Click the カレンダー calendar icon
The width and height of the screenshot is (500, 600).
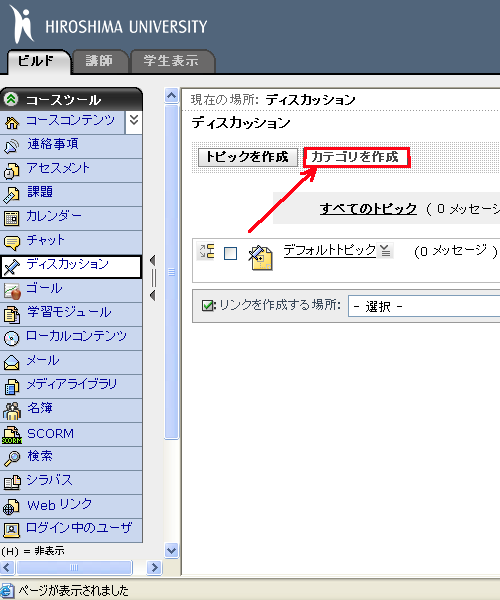(x=11, y=218)
